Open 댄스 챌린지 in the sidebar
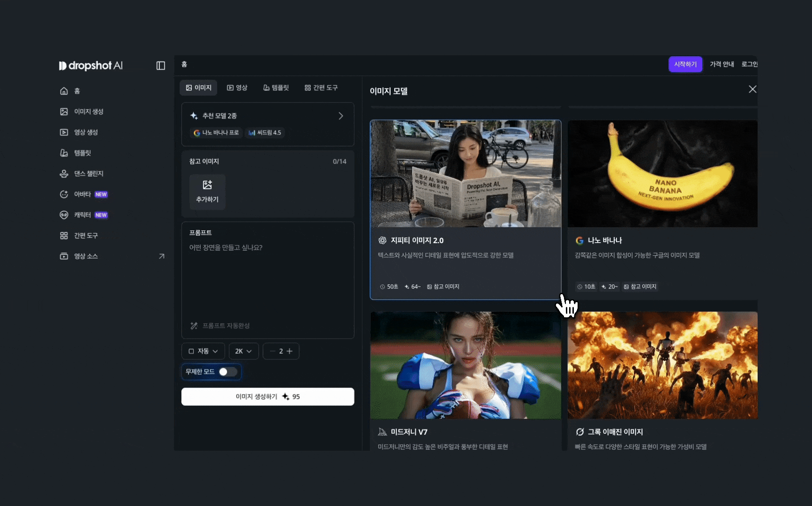 tap(89, 173)
